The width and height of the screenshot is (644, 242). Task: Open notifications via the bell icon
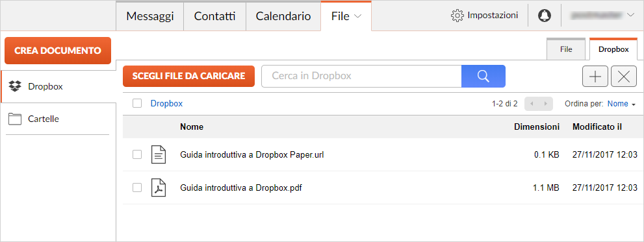544,16
